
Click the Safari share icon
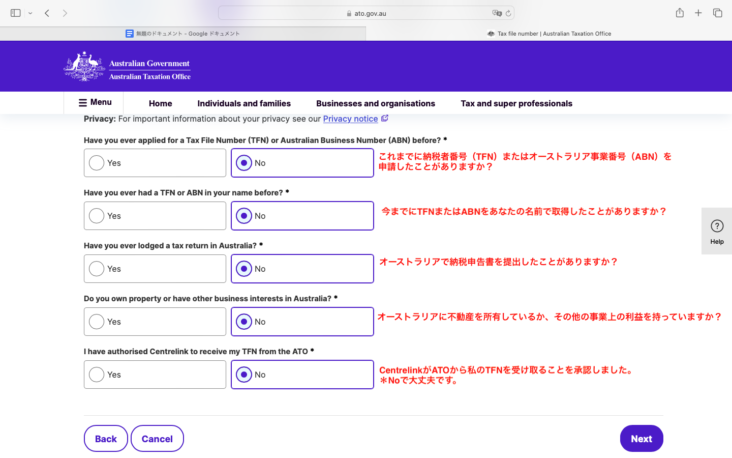[x=679, y=13]
